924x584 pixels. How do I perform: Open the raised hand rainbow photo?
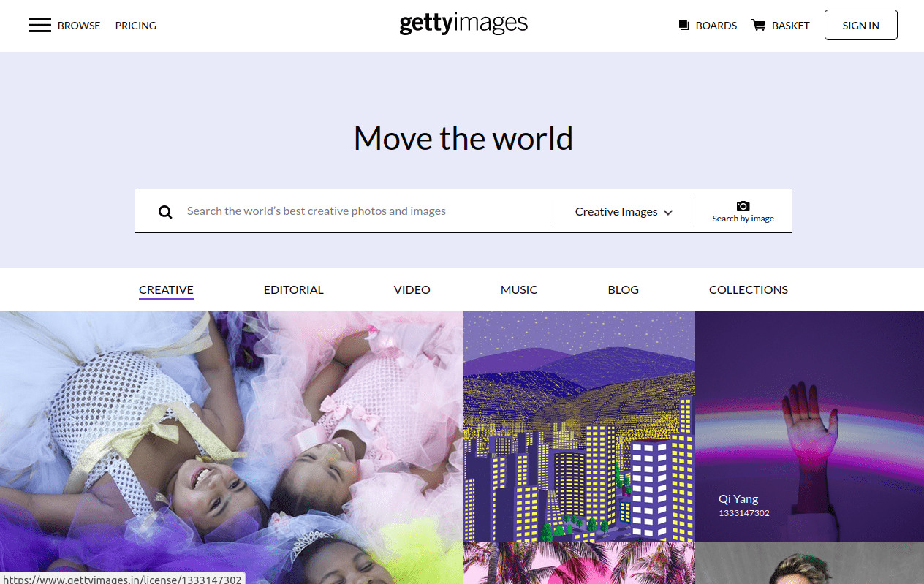click(x=809, y=426)
